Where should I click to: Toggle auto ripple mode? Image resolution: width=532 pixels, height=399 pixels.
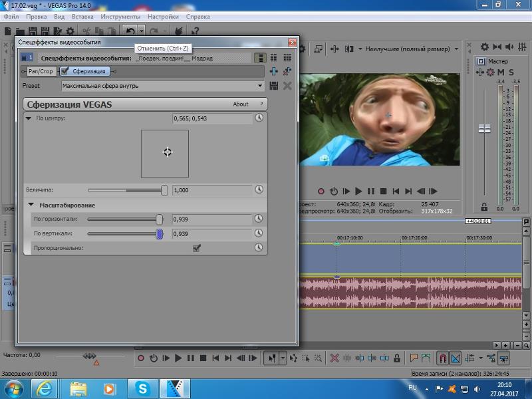pos(470,358)
